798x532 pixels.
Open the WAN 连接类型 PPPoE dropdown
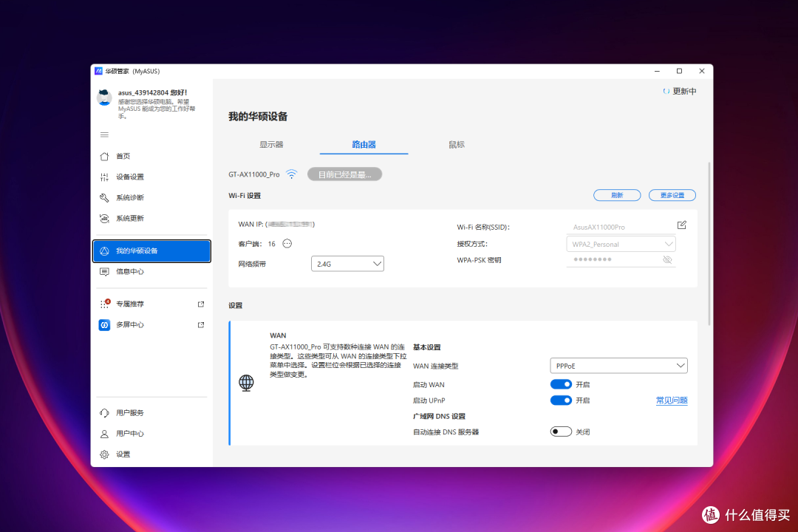(x=619, y=366)
